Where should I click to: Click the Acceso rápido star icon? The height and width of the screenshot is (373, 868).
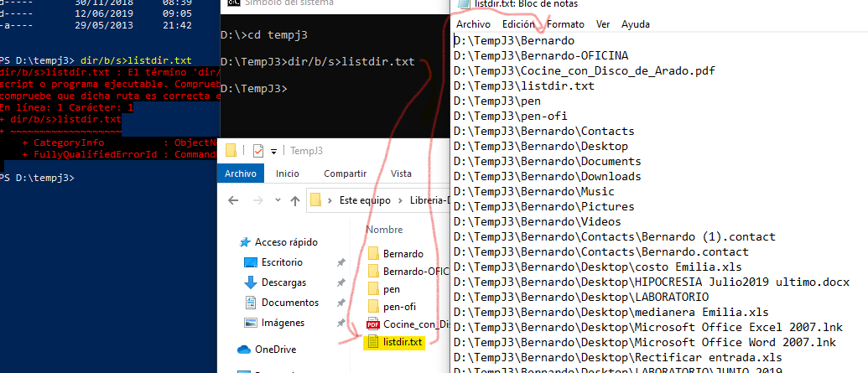click(244, 242)
